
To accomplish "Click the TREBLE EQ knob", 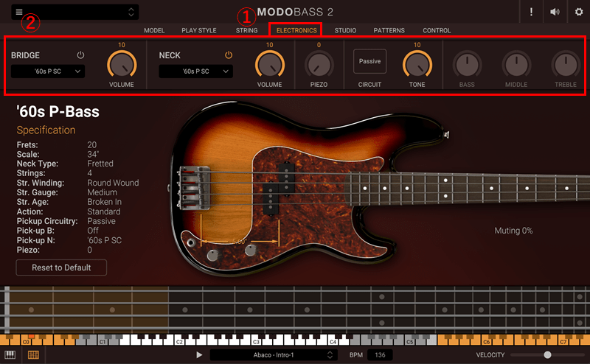I will click(566, 65).
